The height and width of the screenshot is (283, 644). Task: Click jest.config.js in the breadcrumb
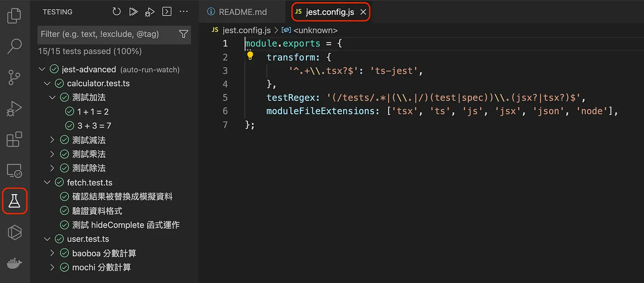(247, 30)
